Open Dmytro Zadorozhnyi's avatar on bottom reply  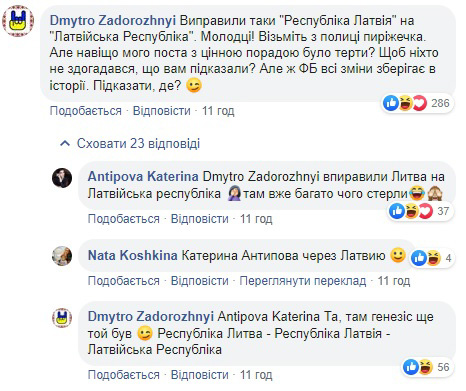pos(62,317)
